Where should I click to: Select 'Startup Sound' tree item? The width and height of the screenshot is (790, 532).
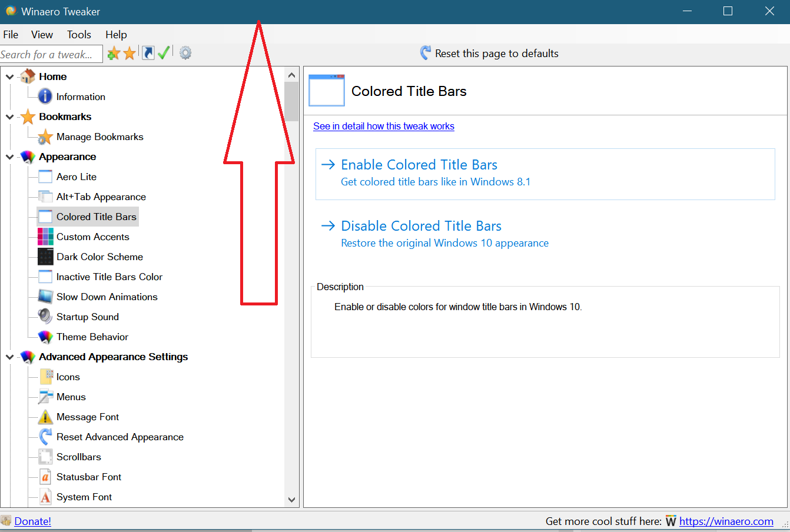pos(88,317)
